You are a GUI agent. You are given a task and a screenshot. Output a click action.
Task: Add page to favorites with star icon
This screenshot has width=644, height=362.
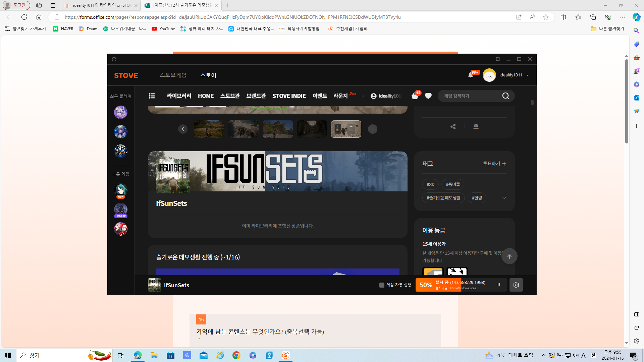(546, 17)
